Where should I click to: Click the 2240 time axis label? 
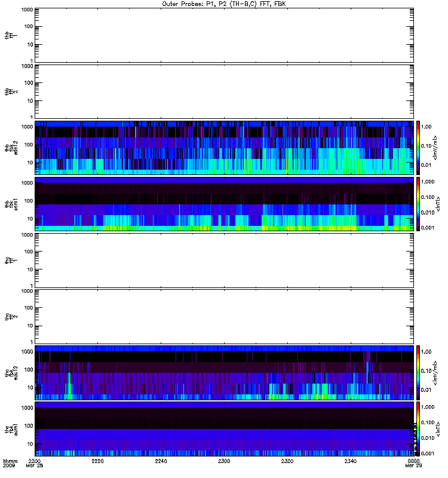pos(161,461)
